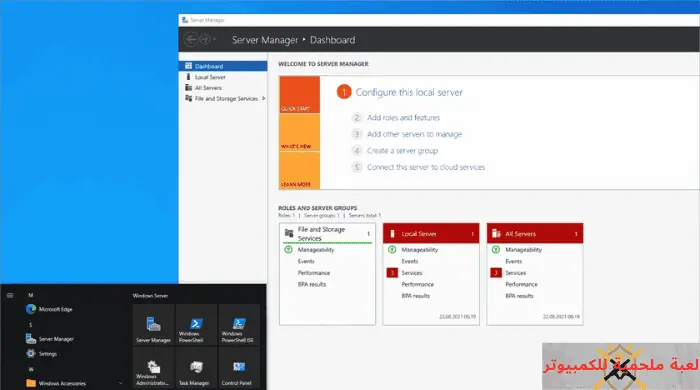700x390 pixels.
Task: Click the Windows Administrative Tools tile
Action: coord(153,368)
